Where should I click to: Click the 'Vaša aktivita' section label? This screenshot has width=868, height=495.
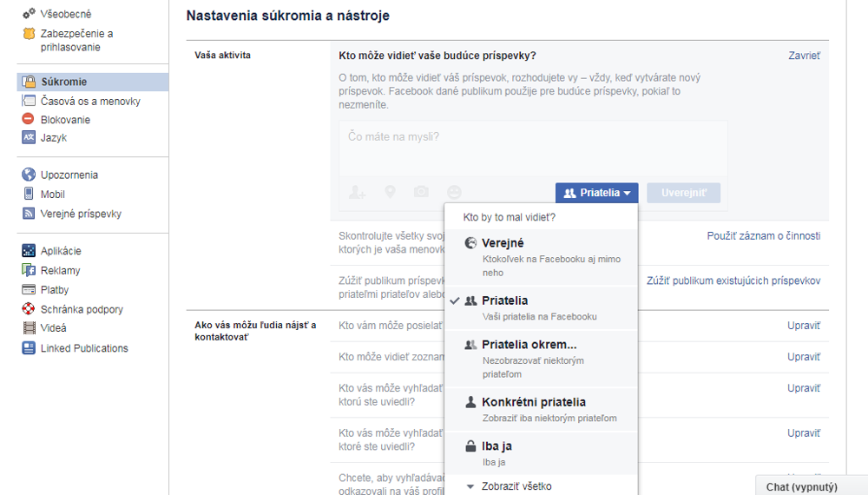(x=222, y=55)
